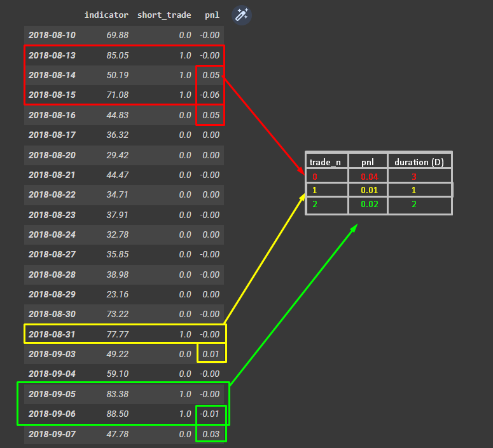The width and height of the screenshot is (493, 448).
Task: Click indicator value 59.10
Action: [118, 374]
